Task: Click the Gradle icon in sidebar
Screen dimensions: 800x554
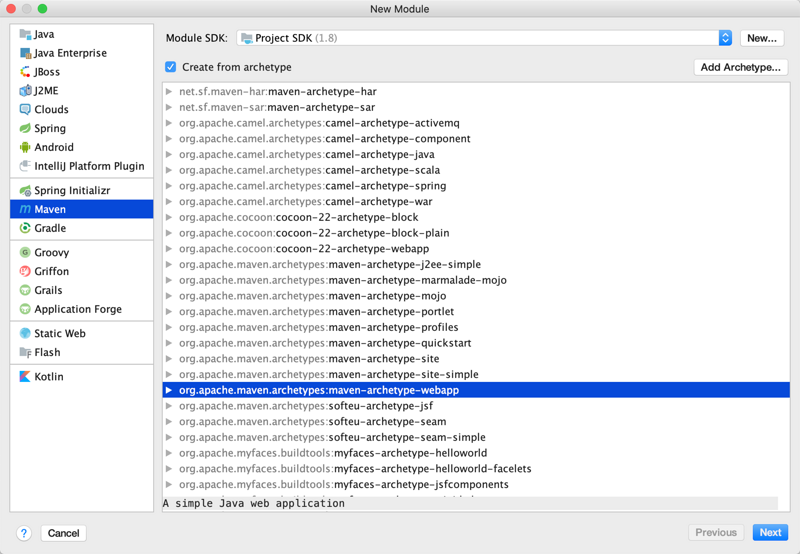Action: (25, 228)
